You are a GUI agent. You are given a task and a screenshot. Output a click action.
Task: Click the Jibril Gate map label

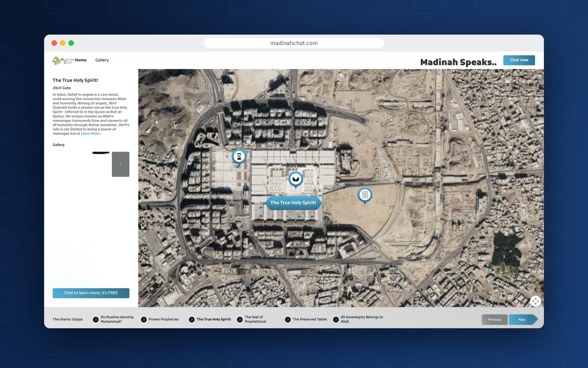[x=296, y=166]
